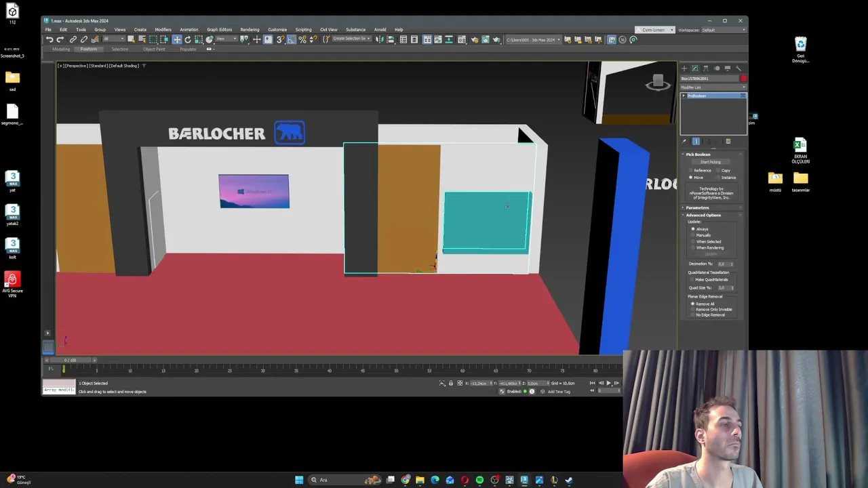Activate Select and Rotate tool
The width and height of the screenshot is (868, 488).
click(188, 39)
